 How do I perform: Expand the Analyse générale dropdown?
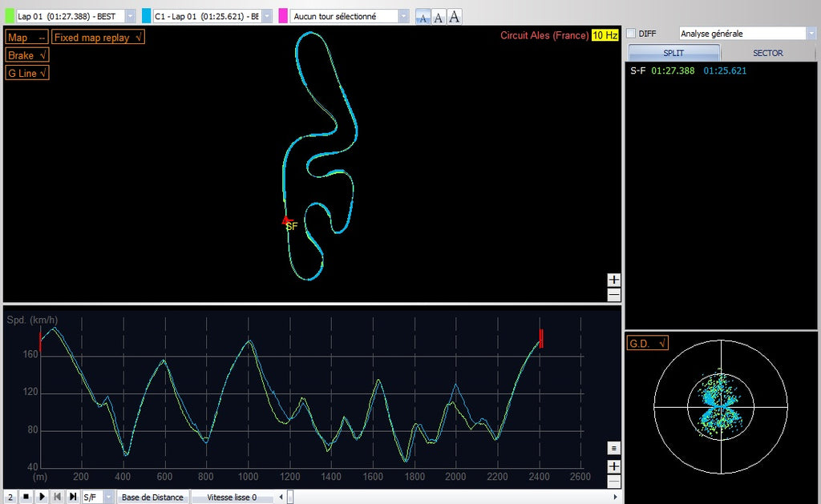[810, 34]
